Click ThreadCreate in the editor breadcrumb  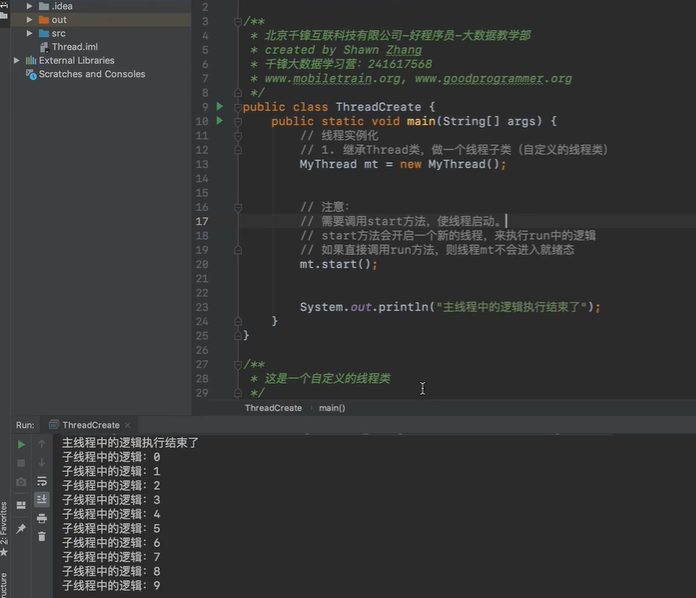click(273, 408)
